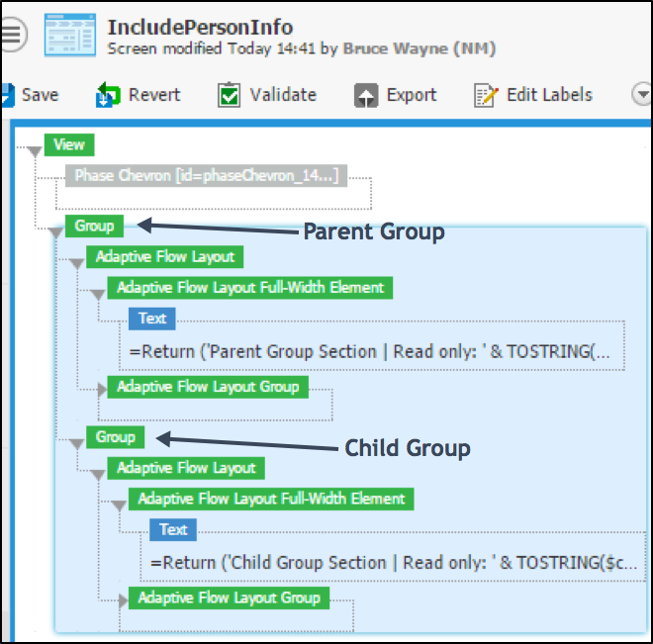This screenshot has height=644, width=653.
Task: Collapse the Child Group node triangle
Action: coord(77,442)
